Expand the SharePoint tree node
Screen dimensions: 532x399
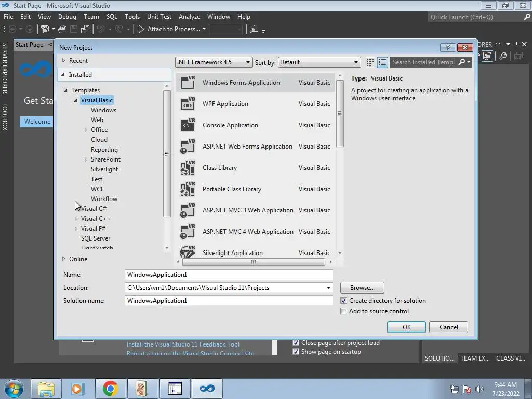(86, 159)
